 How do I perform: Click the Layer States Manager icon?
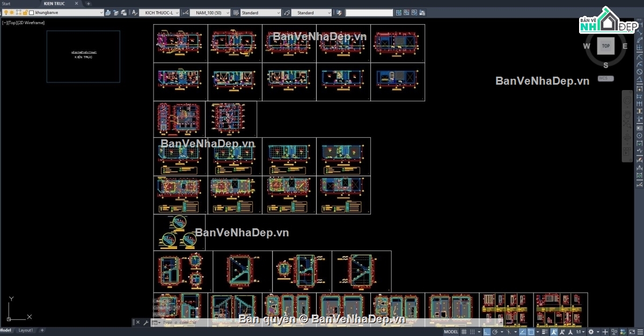tap(124, 12)
